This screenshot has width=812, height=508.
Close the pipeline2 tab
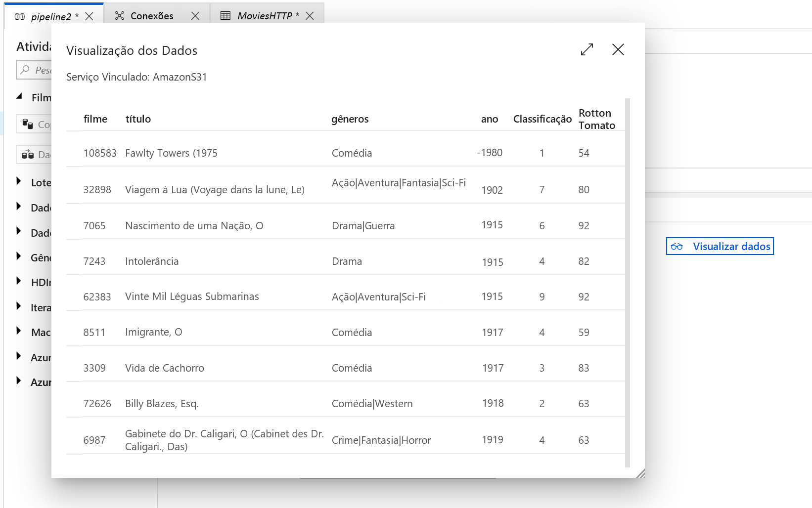coord(89,16)
